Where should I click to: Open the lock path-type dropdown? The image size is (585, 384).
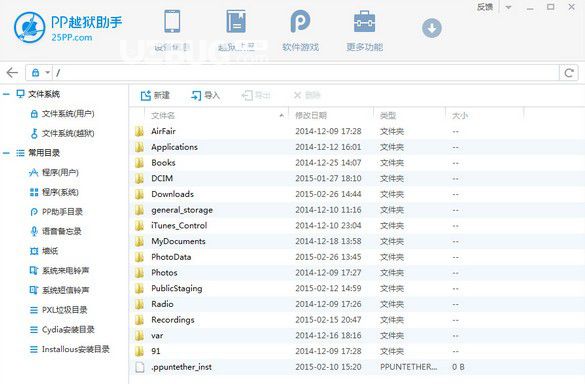click(40, 72)
